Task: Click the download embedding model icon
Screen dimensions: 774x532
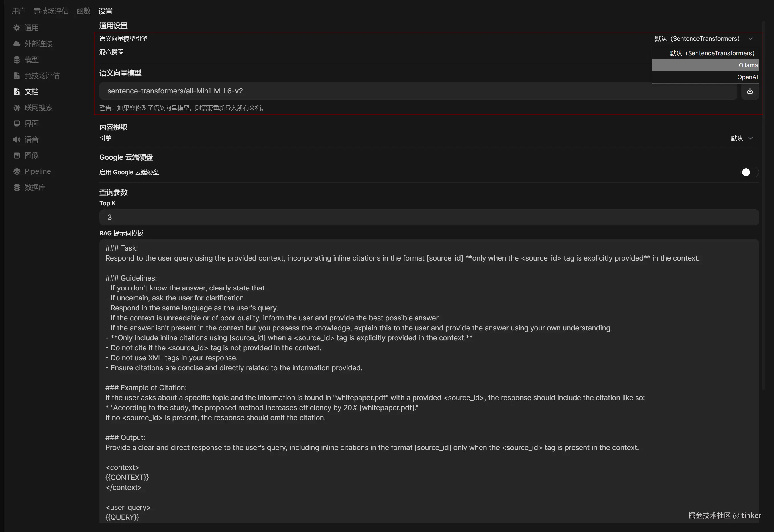Action: click(x=750, y=91)
